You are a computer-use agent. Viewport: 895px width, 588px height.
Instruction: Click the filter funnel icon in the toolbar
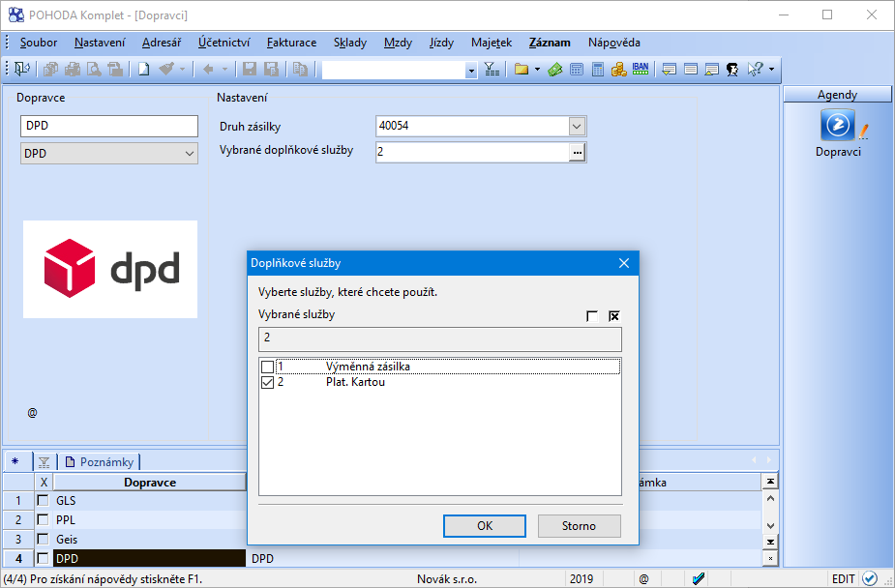(x=492, y=70)
